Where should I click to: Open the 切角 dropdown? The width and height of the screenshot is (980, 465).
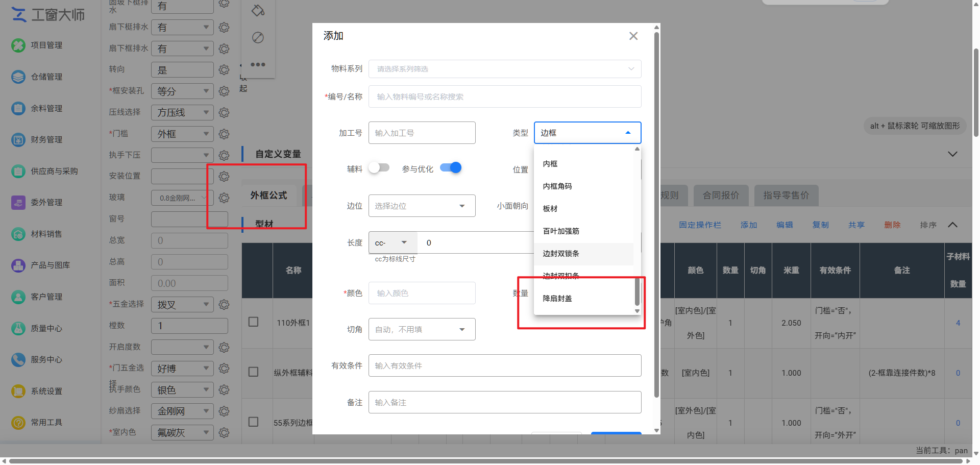pos(422,330)
